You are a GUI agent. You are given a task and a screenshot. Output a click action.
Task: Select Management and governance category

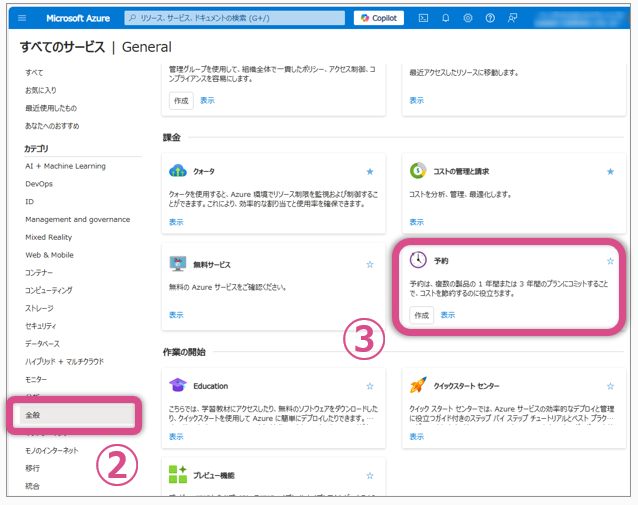click(x=78, y=219)
